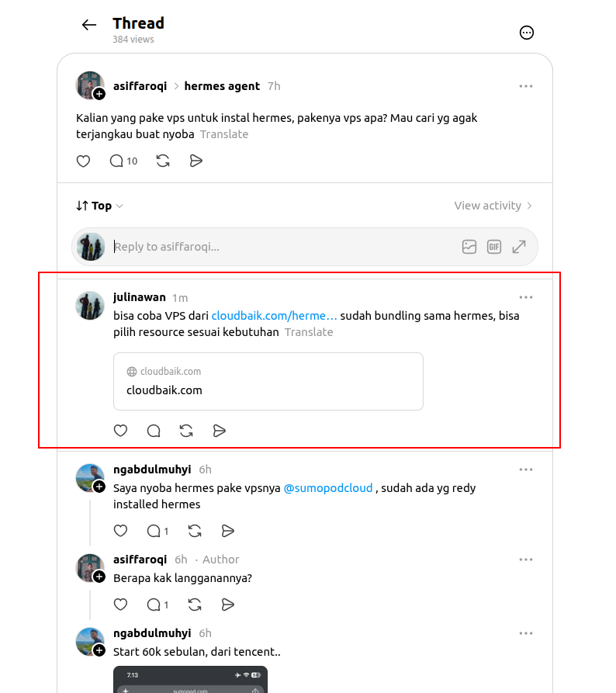Open more options for julinawan's reply
Image resolution: width=616 pixels, height=693 pixels.
pos(525,297)
